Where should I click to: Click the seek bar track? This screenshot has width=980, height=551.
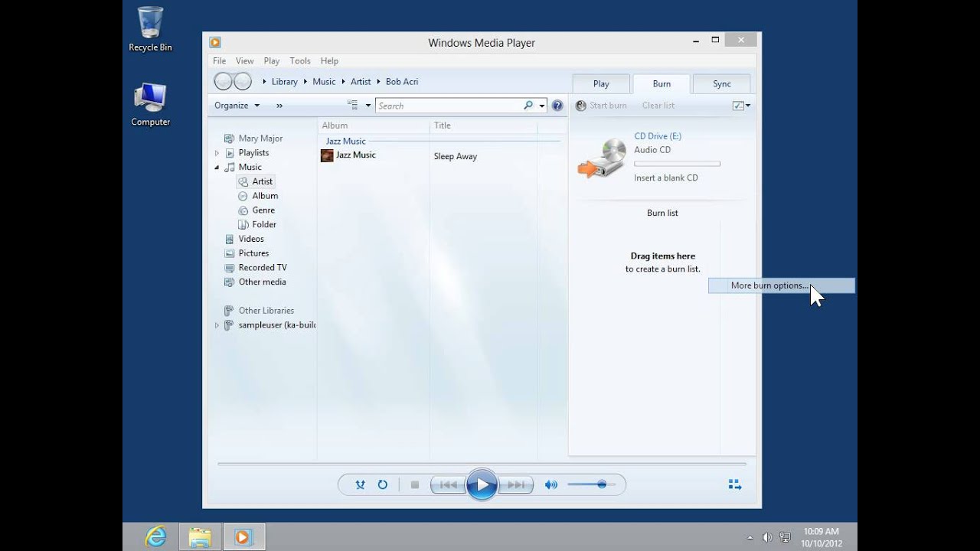coord(482,464)
